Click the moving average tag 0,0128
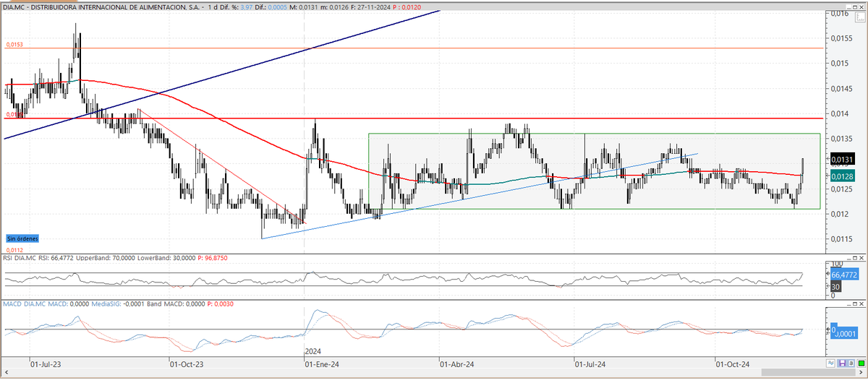868x380 pixels. [843, 176]
